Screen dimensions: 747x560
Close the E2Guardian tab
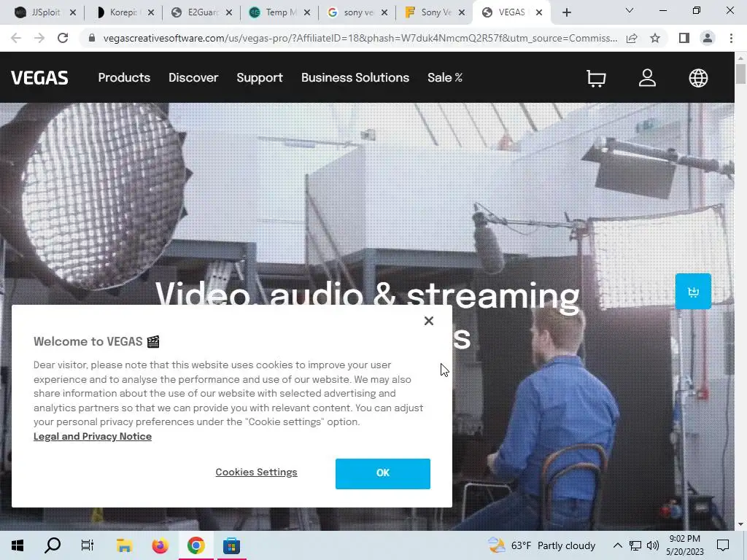(229, 12)
